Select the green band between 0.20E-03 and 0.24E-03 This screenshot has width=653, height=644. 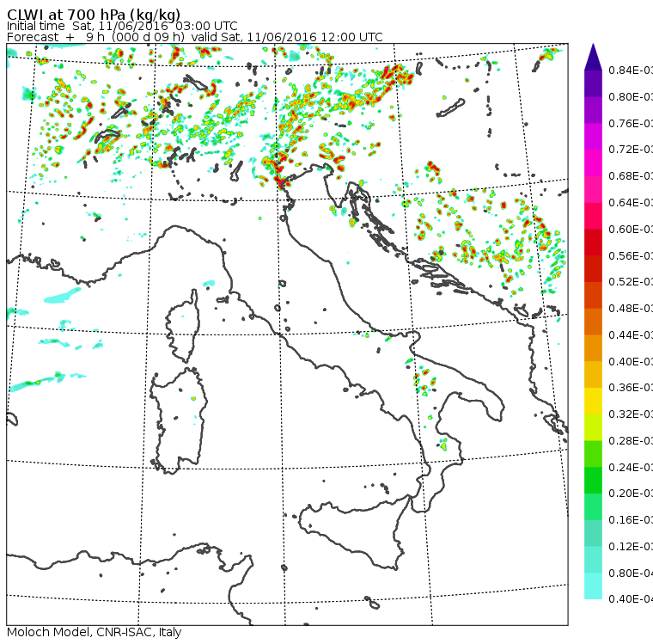click(x=593, y=480)
